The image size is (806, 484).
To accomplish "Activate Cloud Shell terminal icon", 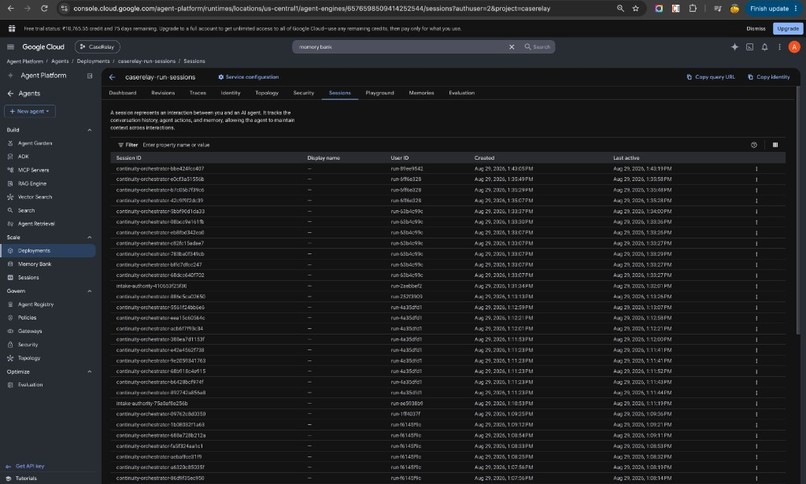I will click(750, 47).
